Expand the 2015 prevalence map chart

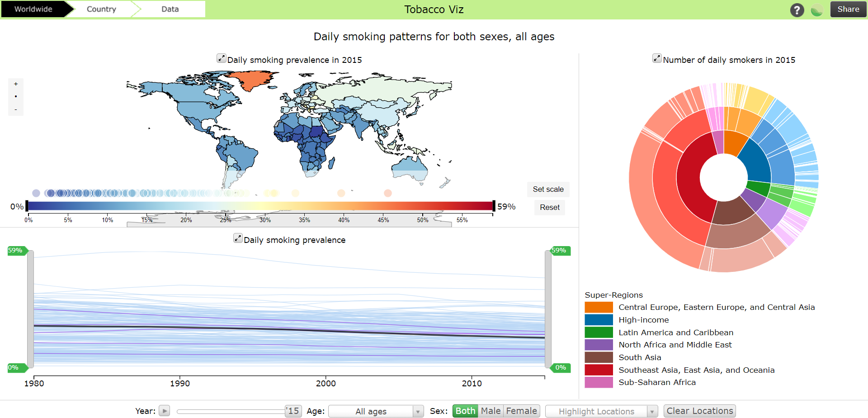click(222, 58)
